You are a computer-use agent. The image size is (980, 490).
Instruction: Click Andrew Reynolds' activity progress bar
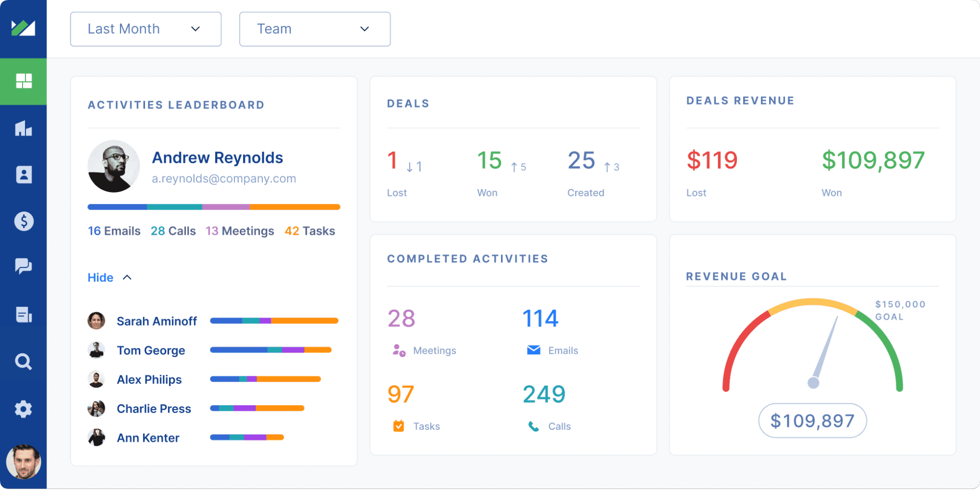214,207
